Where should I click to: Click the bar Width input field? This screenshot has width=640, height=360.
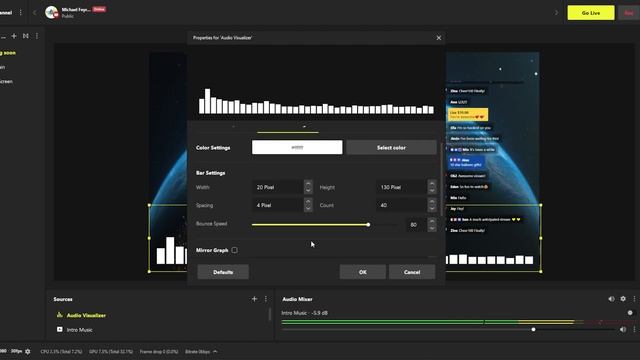[x=277, y=187]
